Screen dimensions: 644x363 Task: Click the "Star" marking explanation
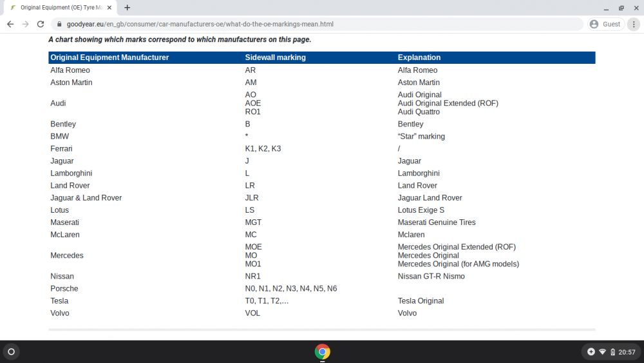[421, 137]
